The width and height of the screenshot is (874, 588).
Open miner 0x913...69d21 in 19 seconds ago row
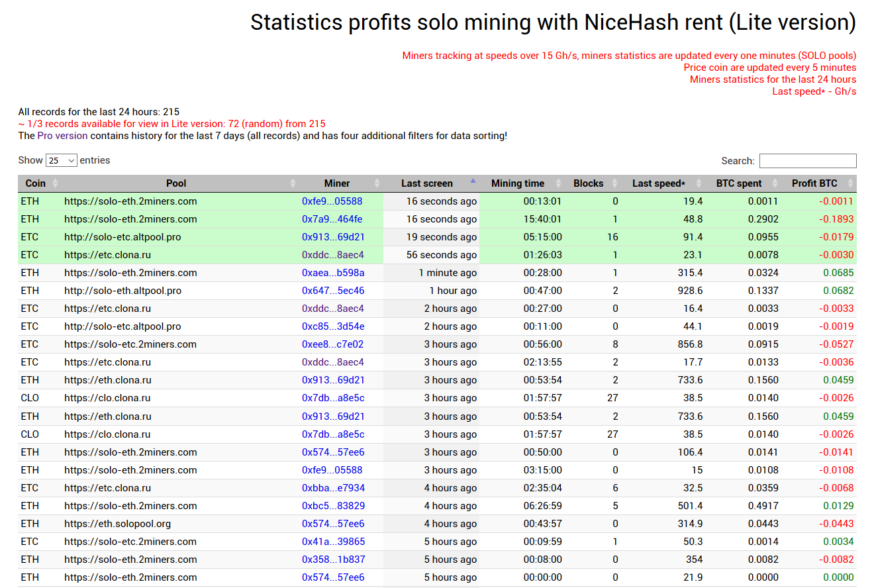pyautogui.click(x=333, y=237)
